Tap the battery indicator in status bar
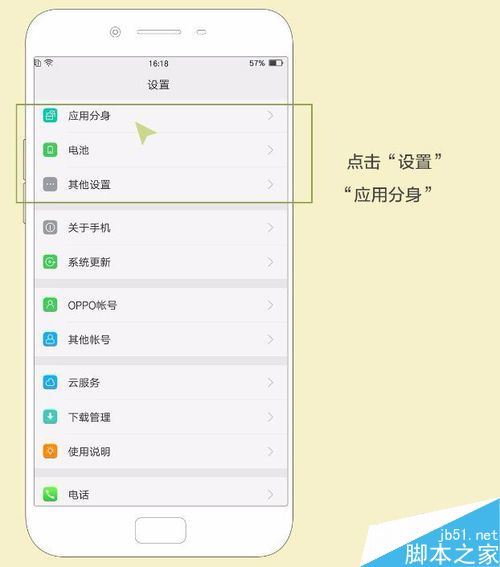 coord(276,63)
